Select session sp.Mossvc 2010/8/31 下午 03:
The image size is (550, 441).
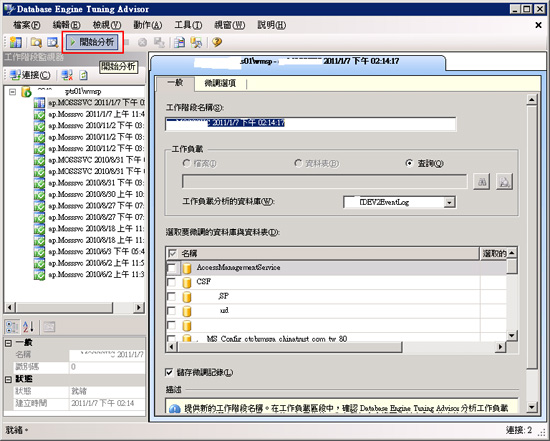(96, 183)
